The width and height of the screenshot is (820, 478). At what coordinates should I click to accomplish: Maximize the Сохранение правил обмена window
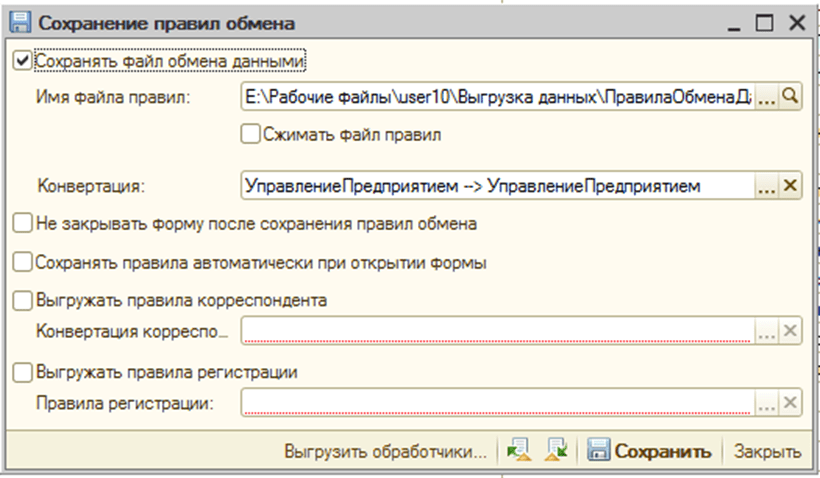tap(765, 21)
